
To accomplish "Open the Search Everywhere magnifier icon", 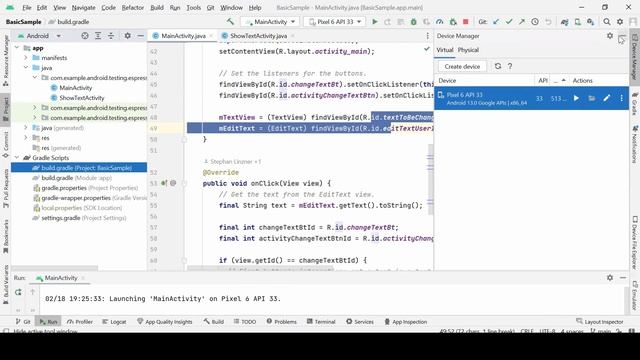I will [x=607, y=22].
